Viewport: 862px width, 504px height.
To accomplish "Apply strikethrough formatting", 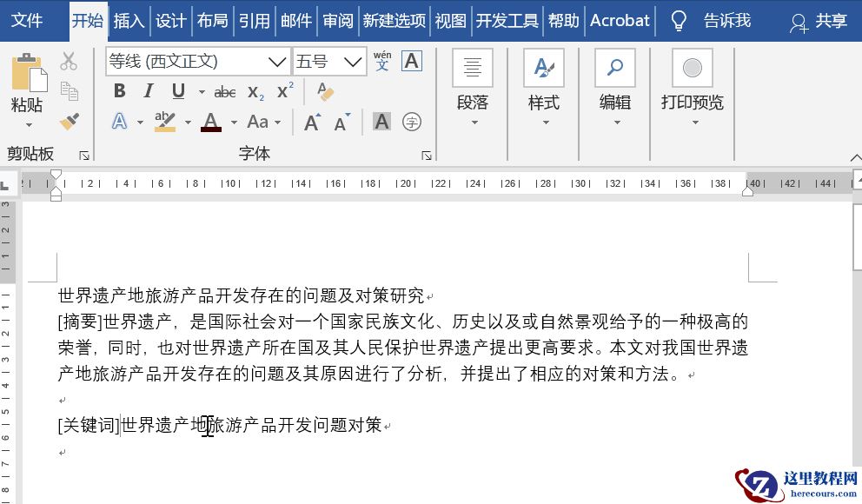I will (x=225, y=92).
